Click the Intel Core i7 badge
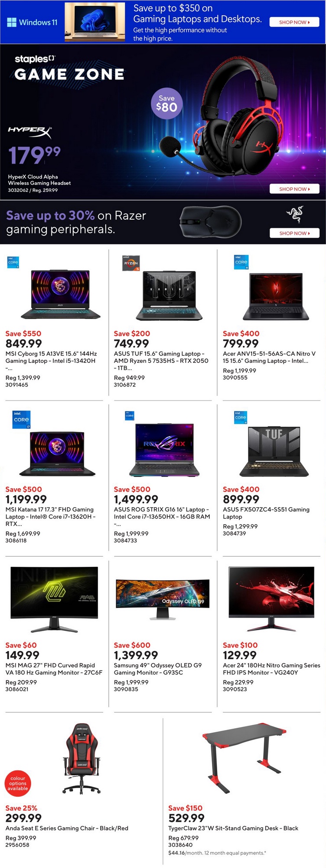326x868 pixels. coord(21,420)
